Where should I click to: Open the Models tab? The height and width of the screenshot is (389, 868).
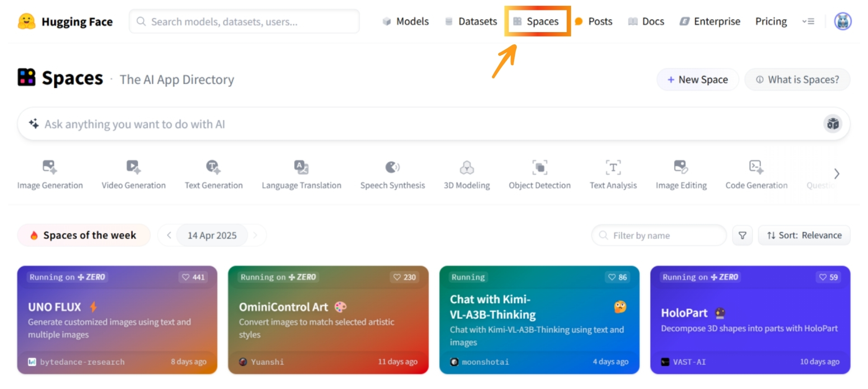[x=406, y=21]
